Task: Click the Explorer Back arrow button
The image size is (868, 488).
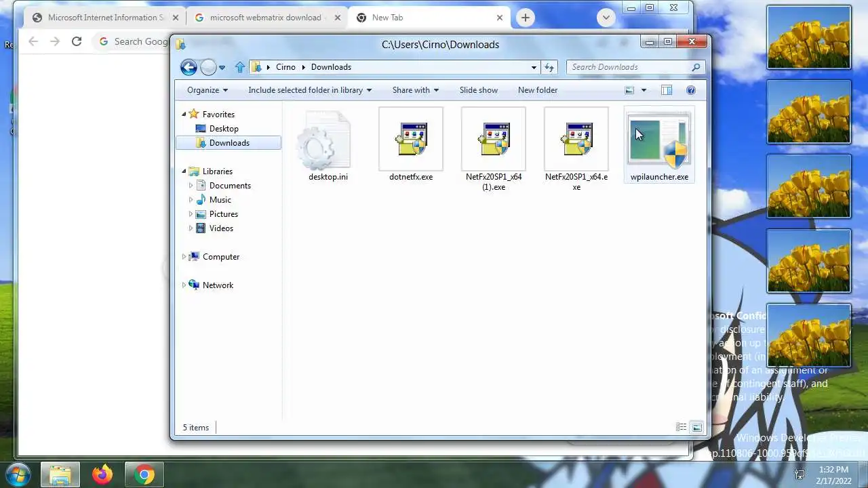Action: [x=189, y=67]
